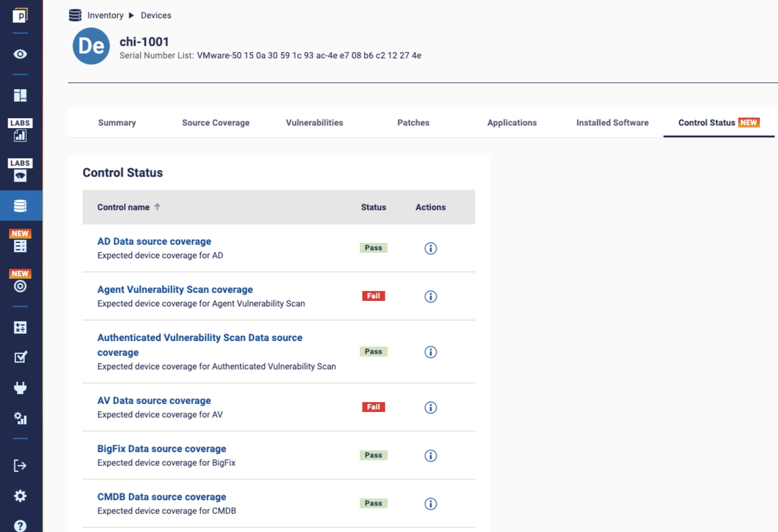Click info icon for BigFix Data source coverage
The width and height of the screenshot is (778, 532).
(431, 456)
